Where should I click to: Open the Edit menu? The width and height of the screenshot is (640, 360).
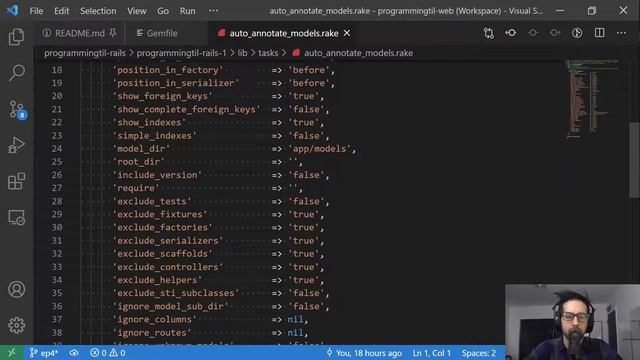point(62,11)
